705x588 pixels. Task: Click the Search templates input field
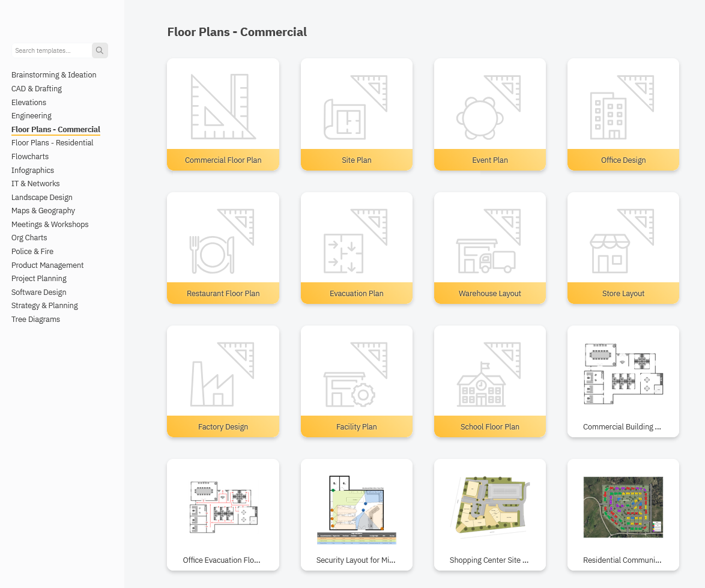pyautogui.click(x=51, y=50)
